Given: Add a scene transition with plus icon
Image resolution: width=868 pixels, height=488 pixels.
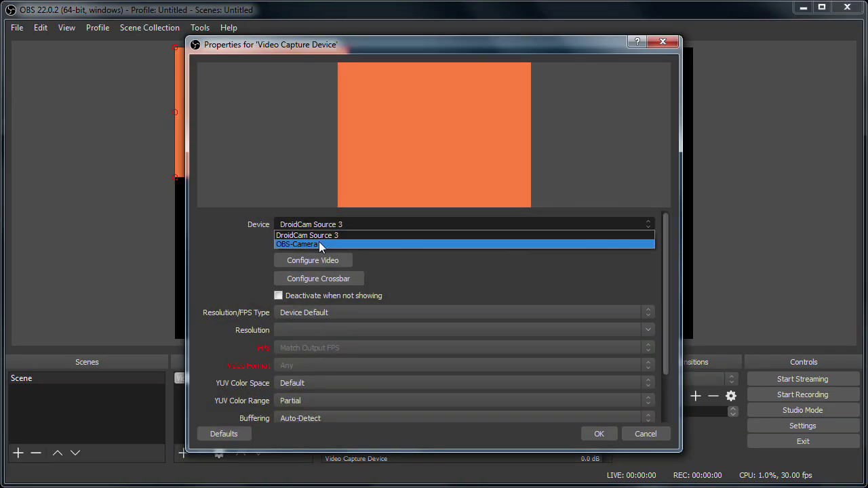Looking at the screenshot, I should pos(696,396).
